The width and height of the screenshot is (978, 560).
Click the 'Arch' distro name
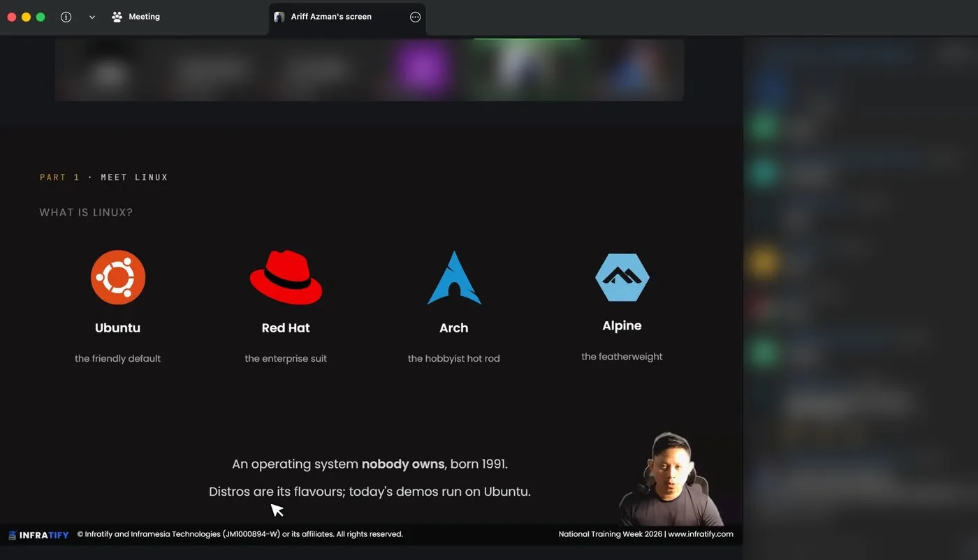coord(454,328)
